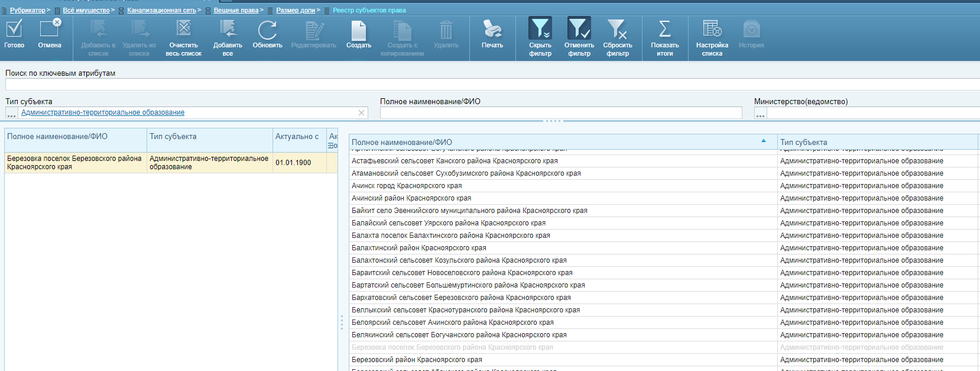Focus the Поиск по ключевым атрибутам field

click(492, 85)
